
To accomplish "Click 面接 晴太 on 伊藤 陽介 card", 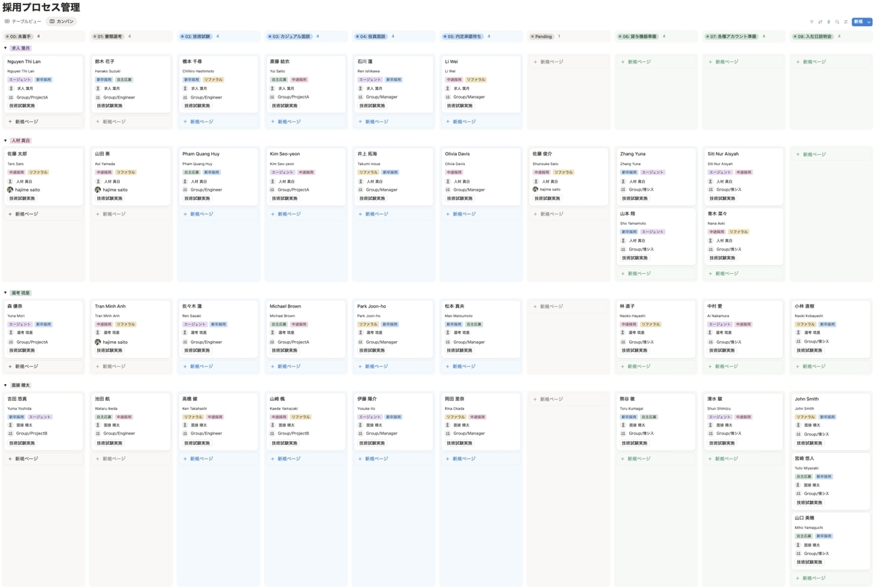I will [x=374, y=425].
